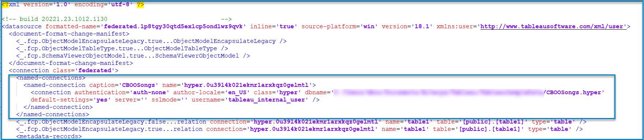Click the CBOOSongs.hyper dbname text
The height and width of the screenshot is (140, 644).
tap(573, 92)
